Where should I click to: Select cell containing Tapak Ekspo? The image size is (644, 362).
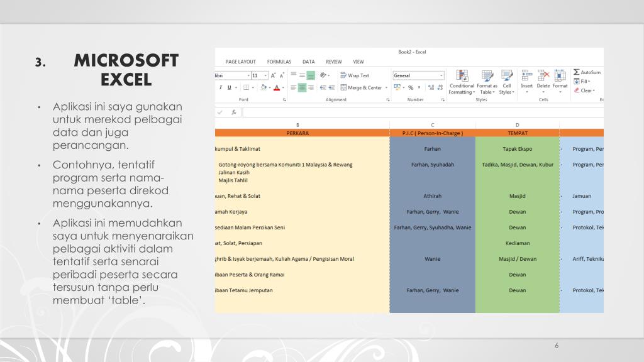[518, 149]
